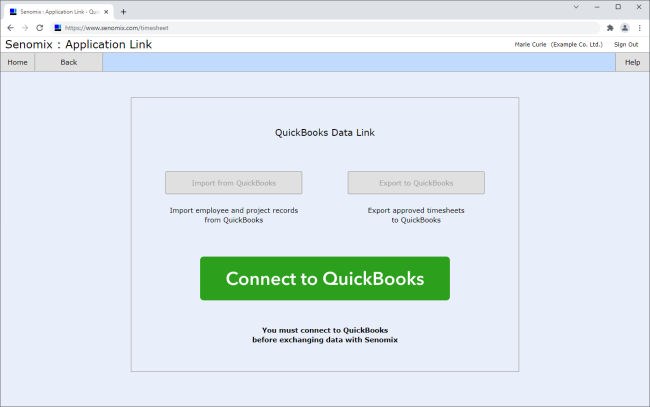Click the 'Import employee and project records' description
This screenshot has height=407, width=650.
pyautogui.click(x=234, y=215)
